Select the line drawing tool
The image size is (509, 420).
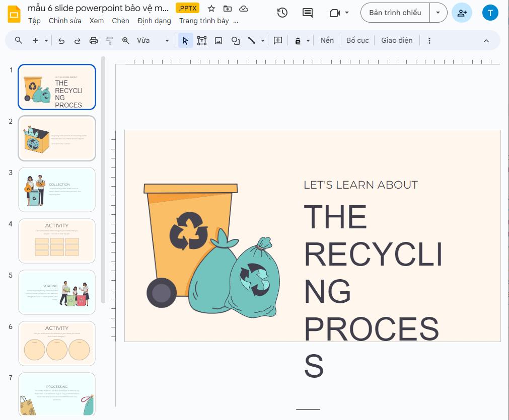[x=252, y=40]
